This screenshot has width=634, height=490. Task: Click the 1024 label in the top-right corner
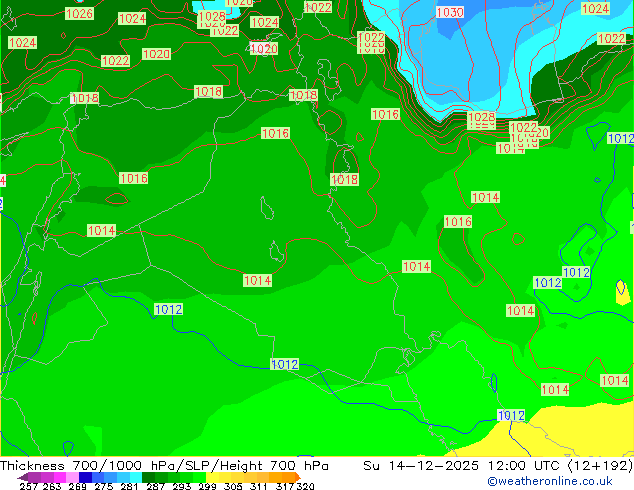click(595, 9)
